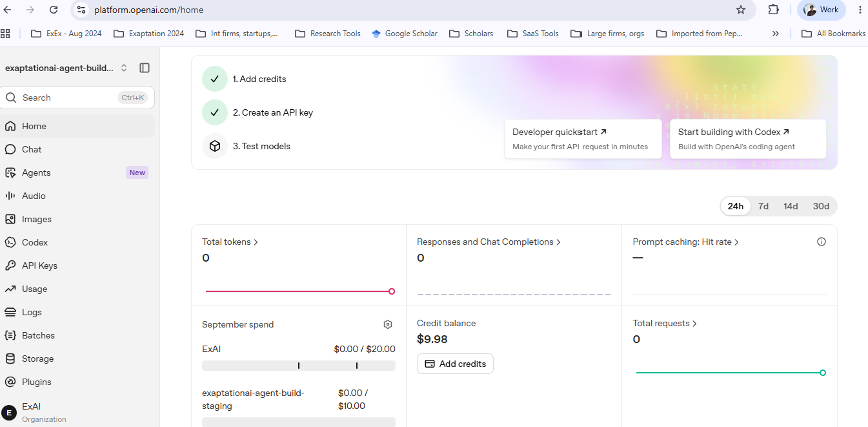Viewport: 868px width, 427px height.
Task: Click the checked 2. Create an API key step
Action: 257,112
